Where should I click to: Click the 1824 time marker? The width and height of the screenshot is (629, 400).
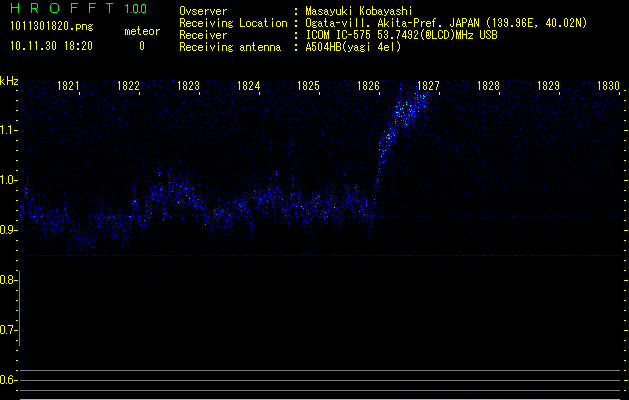point(248,85)
